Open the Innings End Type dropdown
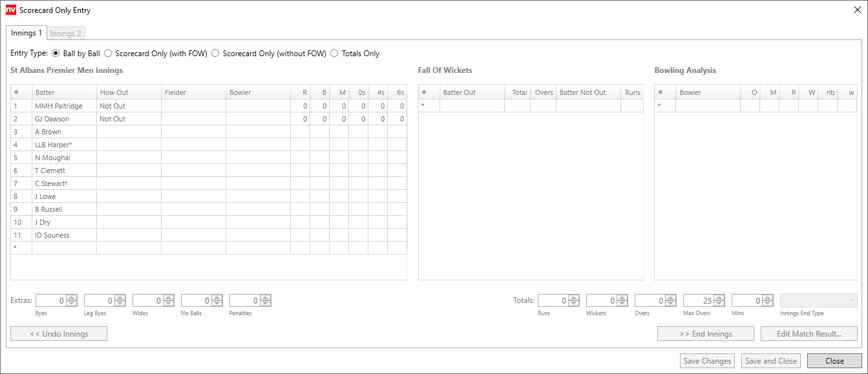Screen dimensions: 868x374 (x=819, y=300)
